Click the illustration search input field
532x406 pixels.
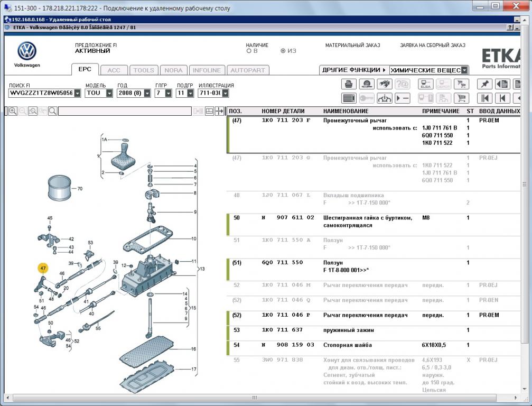[125, 111]
